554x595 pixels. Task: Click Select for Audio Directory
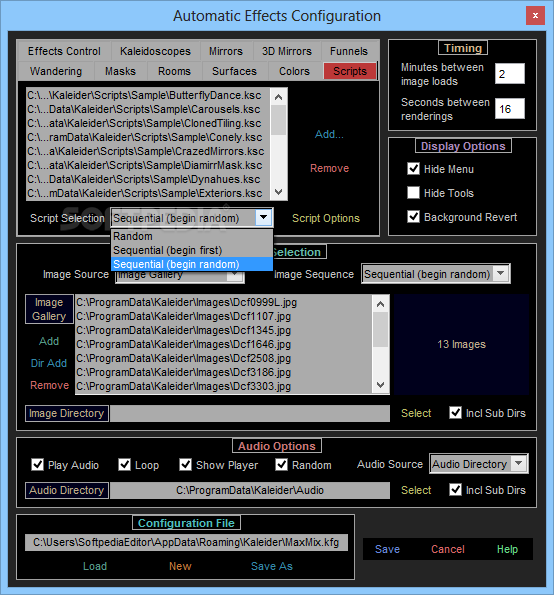[416, 490]
